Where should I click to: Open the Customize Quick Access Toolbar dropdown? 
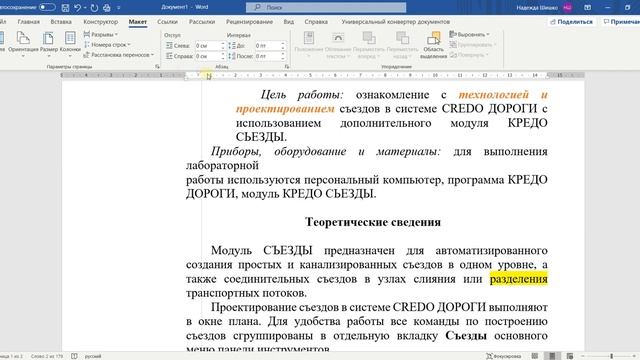(x=119, y=7)
